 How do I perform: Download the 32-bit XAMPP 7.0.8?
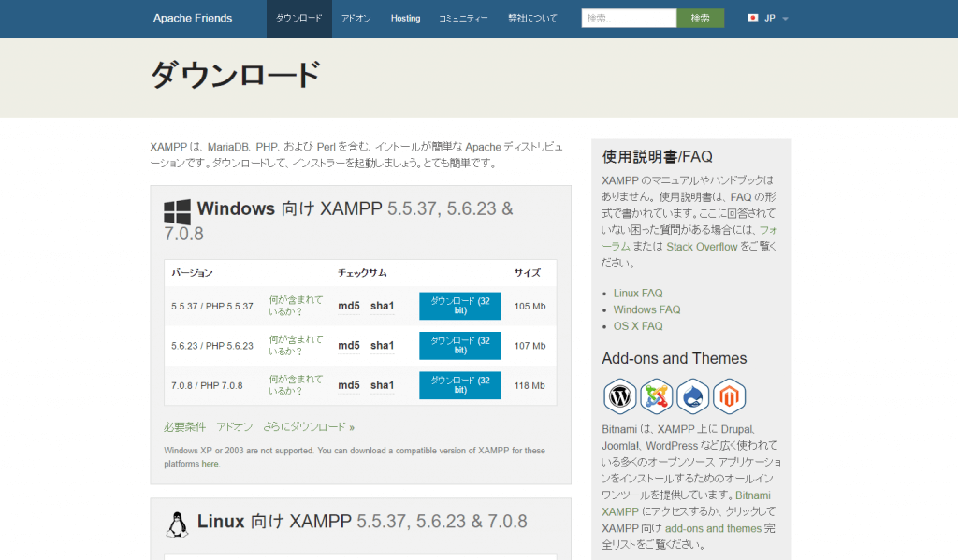coord(459,384)
